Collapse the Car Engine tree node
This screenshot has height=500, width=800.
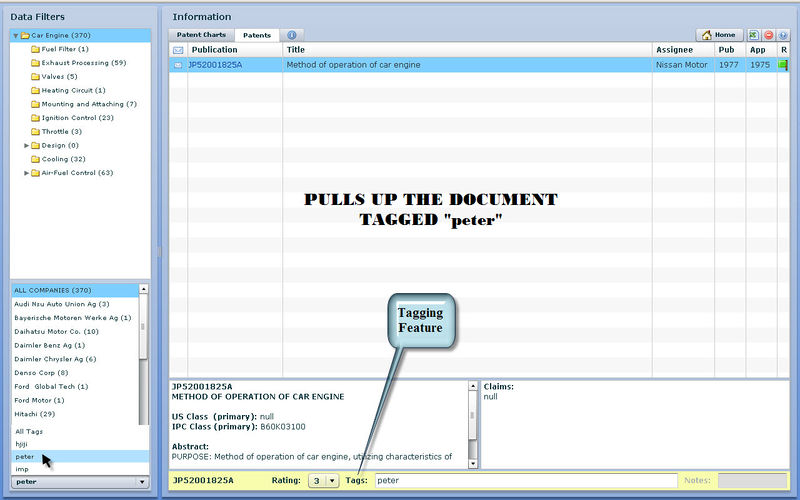pyautogui.click(x=17, y=36)
